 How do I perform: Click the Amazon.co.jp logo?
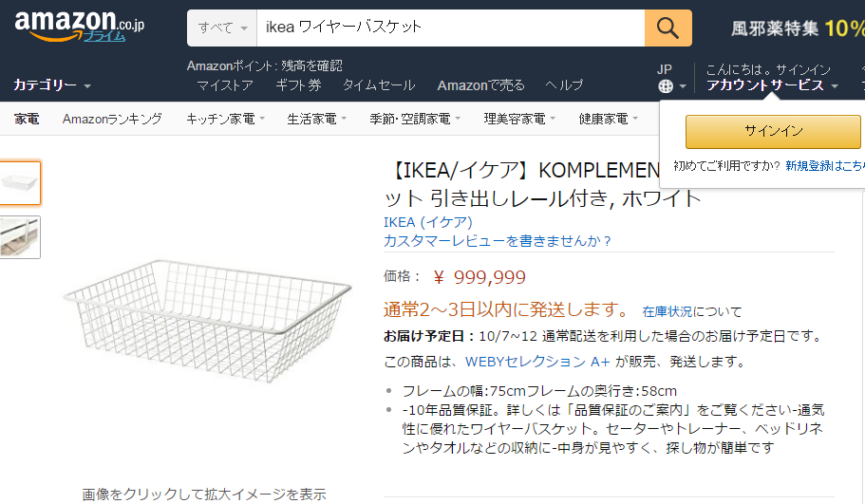click(x=79, y=26)
